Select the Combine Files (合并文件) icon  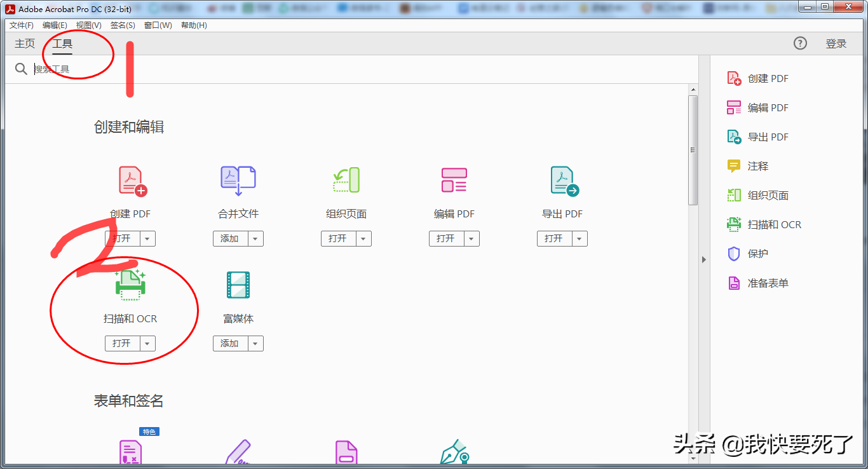238,180
